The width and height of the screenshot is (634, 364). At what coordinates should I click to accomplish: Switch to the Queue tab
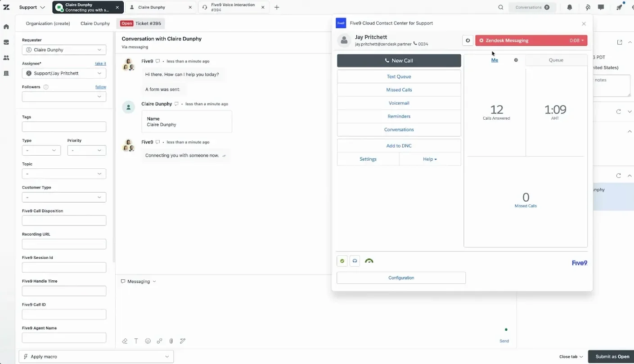point(556,60)
